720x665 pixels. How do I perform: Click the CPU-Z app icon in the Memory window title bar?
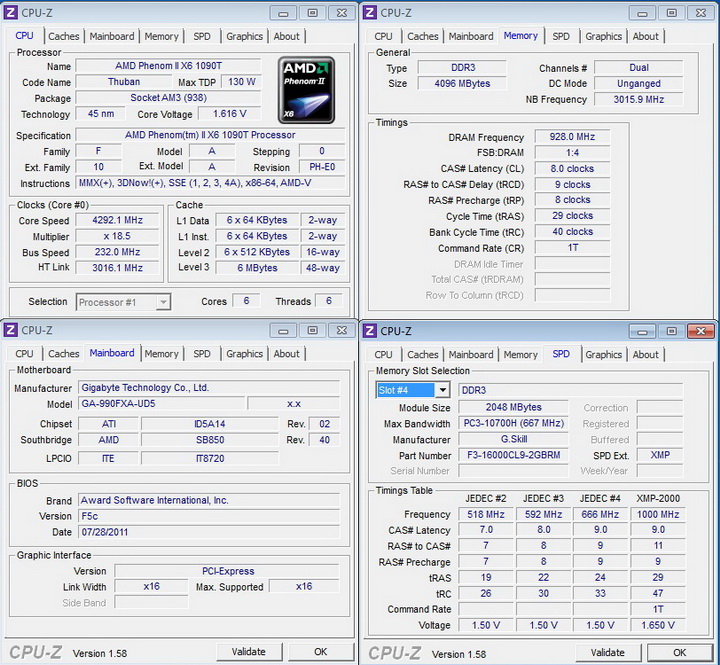[370, 12]
